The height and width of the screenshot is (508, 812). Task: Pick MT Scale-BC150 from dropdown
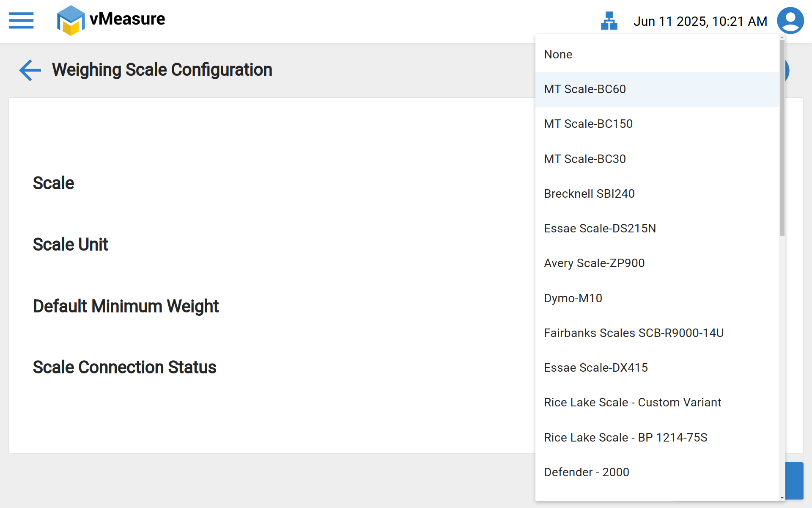588,124
